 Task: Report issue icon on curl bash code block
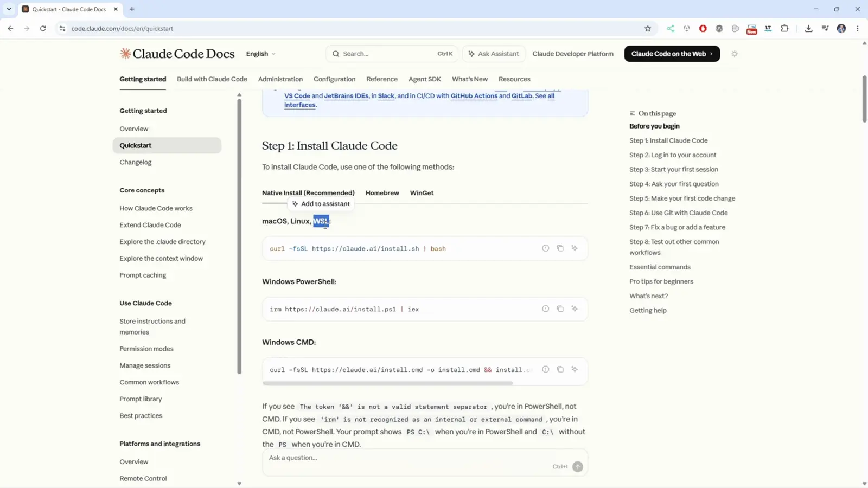point(546,248)
